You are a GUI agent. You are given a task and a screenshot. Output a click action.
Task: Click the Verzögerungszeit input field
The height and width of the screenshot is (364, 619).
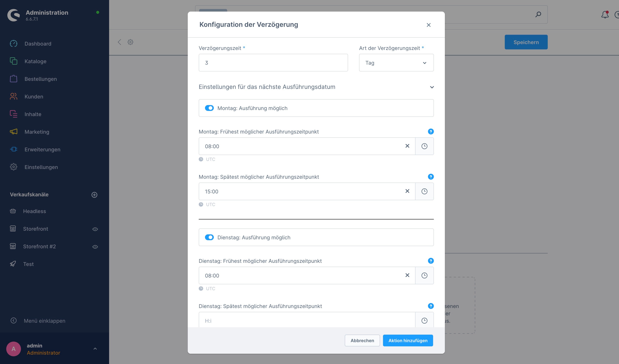[273, 63]
